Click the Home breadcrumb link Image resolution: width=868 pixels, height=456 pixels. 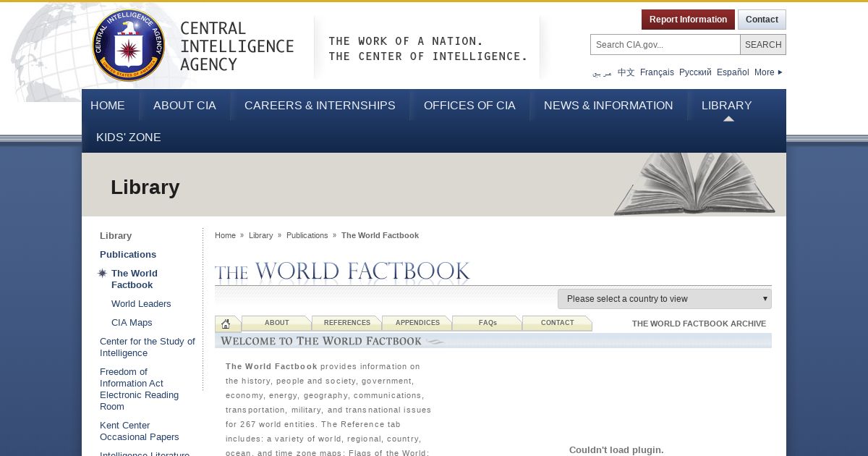(225, 235)
